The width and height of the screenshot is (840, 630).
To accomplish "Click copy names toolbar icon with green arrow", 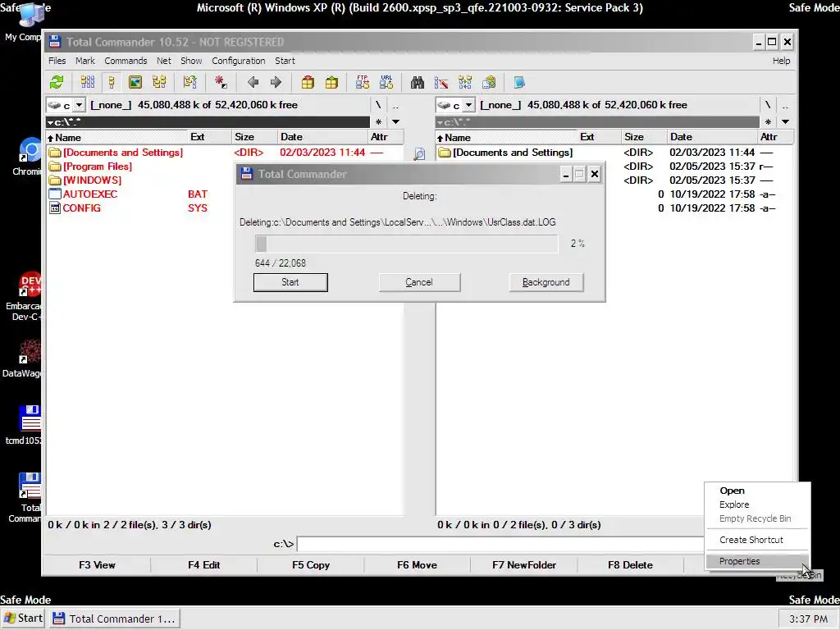I will click(x=489, y=82).
